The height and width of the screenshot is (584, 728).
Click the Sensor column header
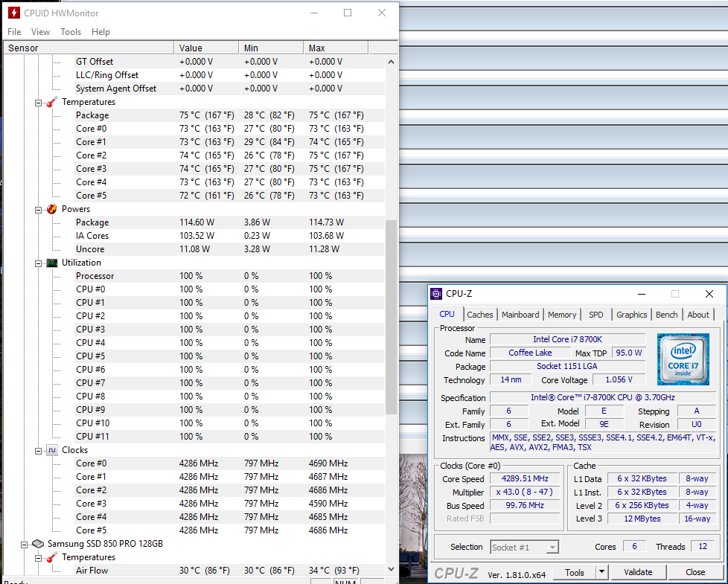coord(89,48)
